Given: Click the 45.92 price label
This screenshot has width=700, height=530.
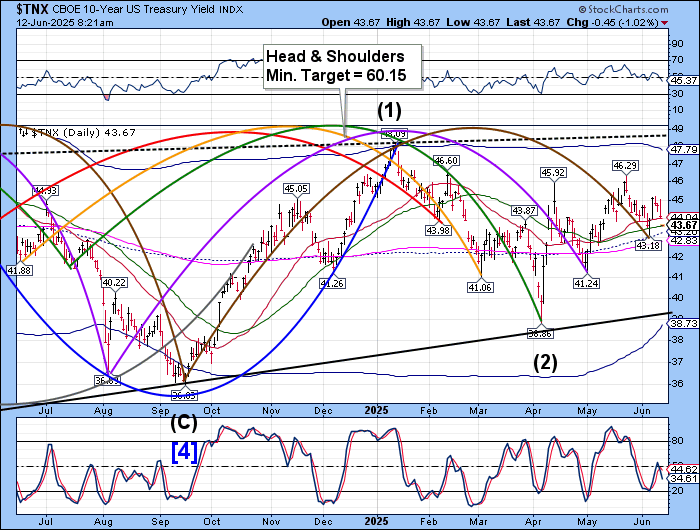Looking at the screenshot, I should click(x=553, y=173).
